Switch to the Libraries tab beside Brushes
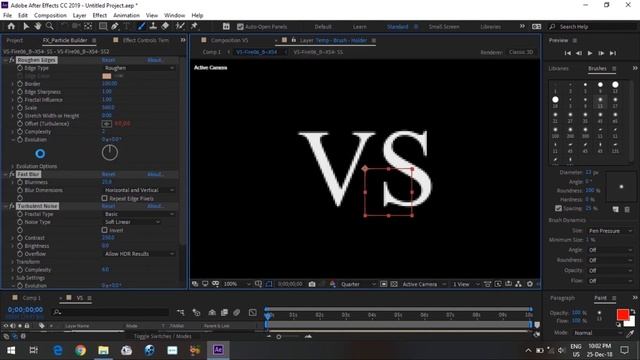This screenshot has width=640, height=360. (x=558, y=69)
